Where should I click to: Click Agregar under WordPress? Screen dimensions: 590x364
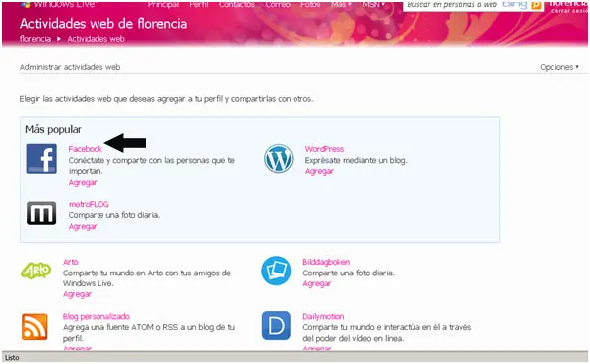[x=319, y=171]
